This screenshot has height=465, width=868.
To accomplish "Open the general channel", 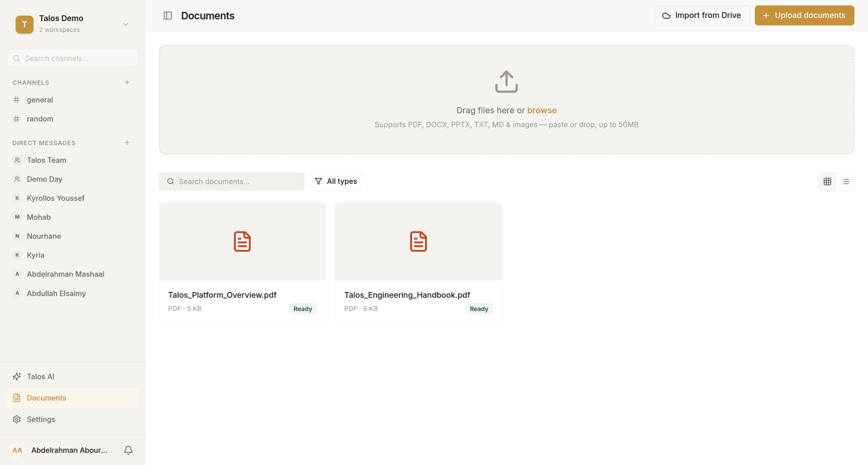I will pos(73,100).
